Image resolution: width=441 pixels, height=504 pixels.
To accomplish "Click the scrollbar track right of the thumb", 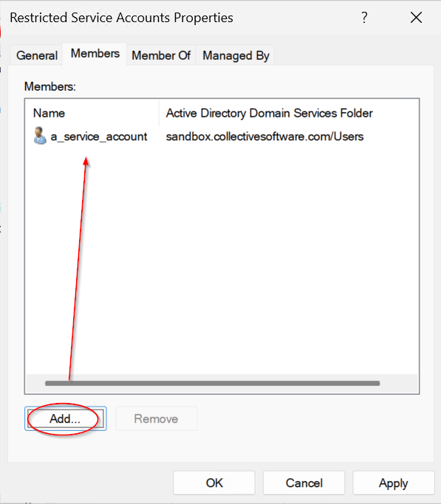I will click(399, 383).
